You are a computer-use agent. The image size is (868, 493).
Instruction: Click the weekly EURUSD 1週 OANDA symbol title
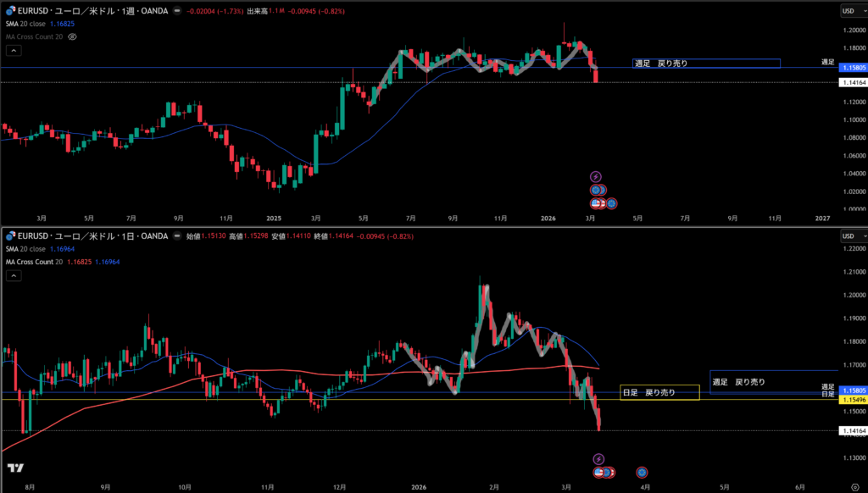(x=89, y=11)
